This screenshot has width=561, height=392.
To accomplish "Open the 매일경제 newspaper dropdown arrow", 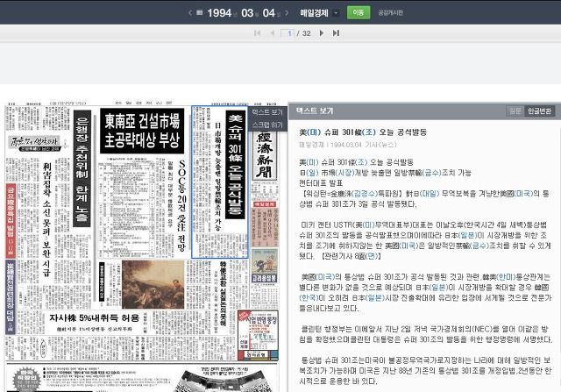I will (x=336, y=13).
